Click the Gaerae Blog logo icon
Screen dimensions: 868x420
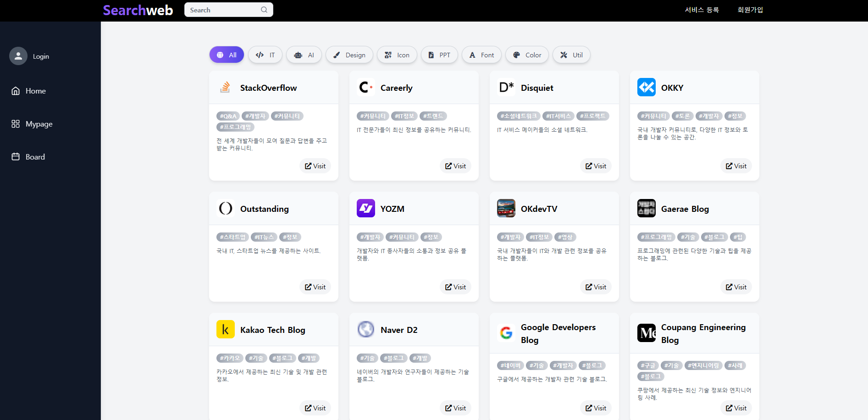[646, 208]
